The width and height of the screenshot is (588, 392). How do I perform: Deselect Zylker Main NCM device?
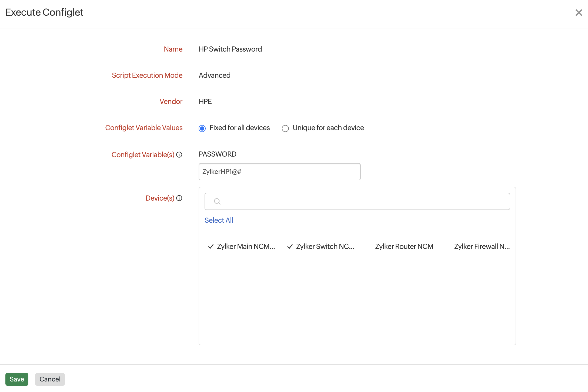(246, 246)
